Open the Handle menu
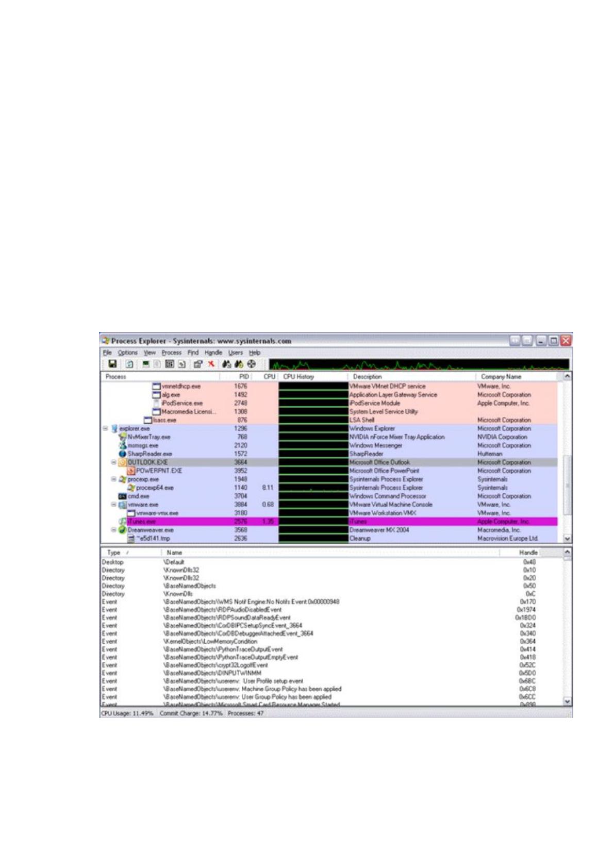Image resolution: width=614 pixels, height=868 pixels. [x=213, y=353]
